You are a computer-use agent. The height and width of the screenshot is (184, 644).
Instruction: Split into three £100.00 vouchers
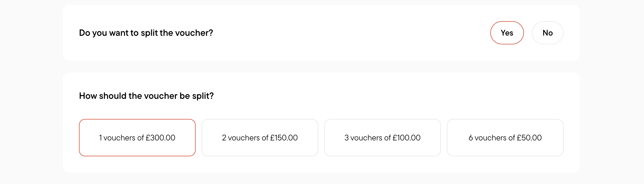383,138
